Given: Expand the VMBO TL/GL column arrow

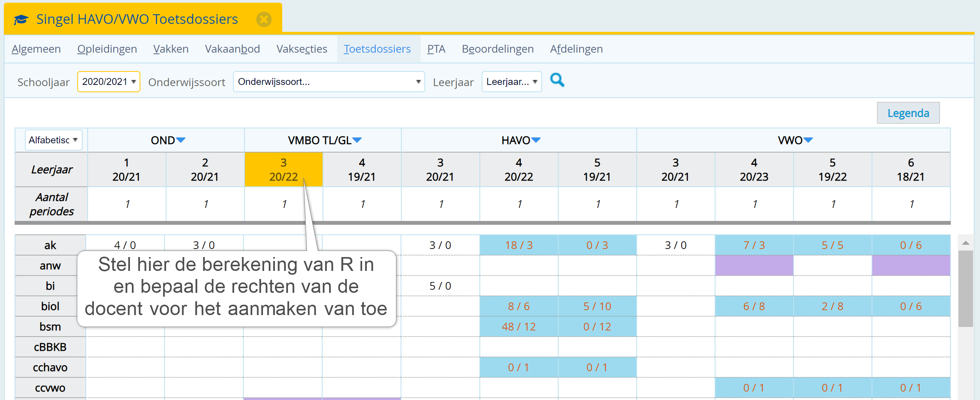Looking at the screenshot, I should (x=357, y=140).
